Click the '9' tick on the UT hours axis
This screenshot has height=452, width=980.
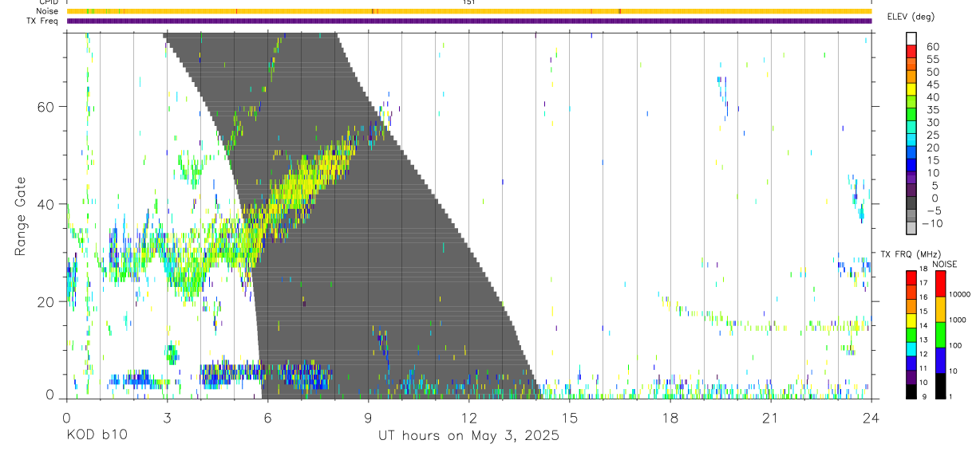368,417
